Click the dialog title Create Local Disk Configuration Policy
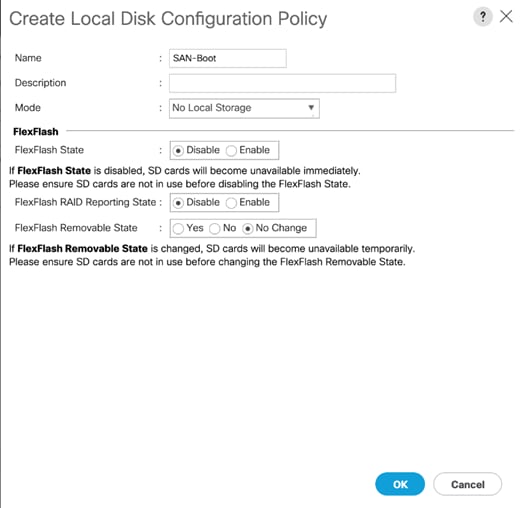This screenshot has width=522, height=508. tap(168, 19)
